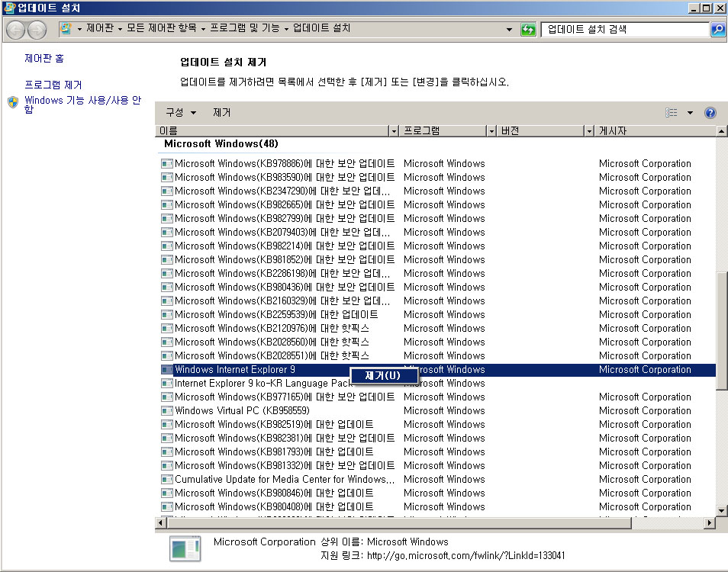Select the KB982214 security update row
The image size is (728, 572).
[x=437, y=246]
